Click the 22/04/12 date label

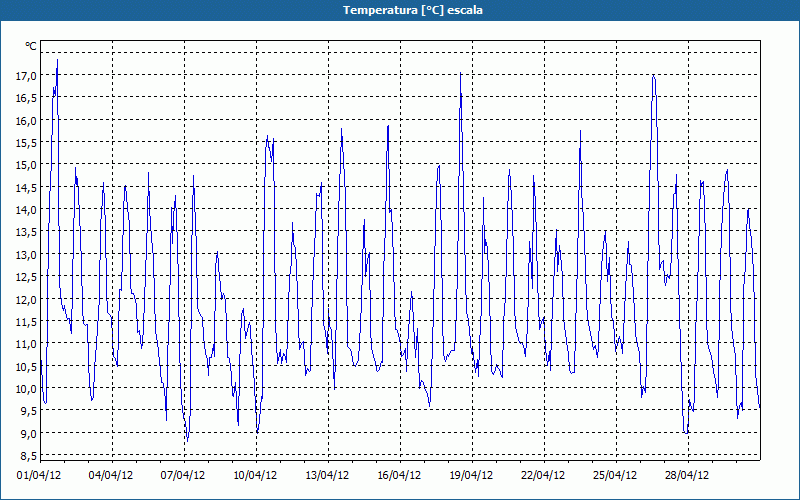coord(543,475)
